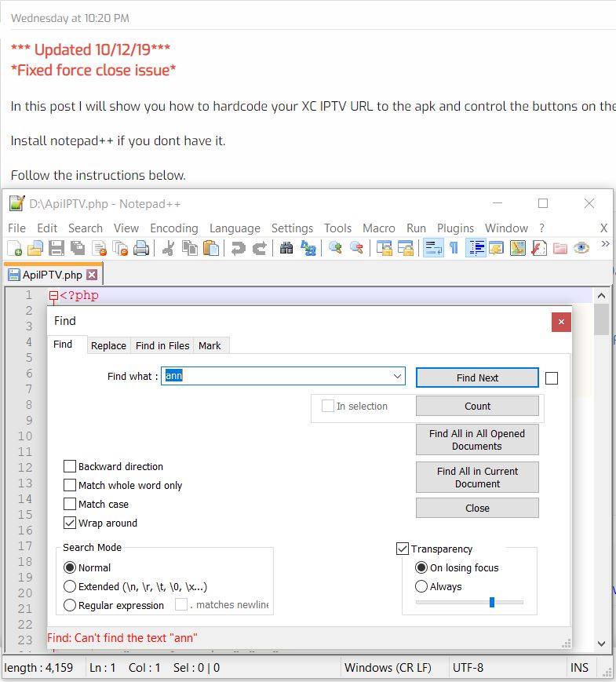The height and width of the screenshot is (682, 616).
Task: Toggle the indent guide toolbar icon
Action: [x=476, y=248]
